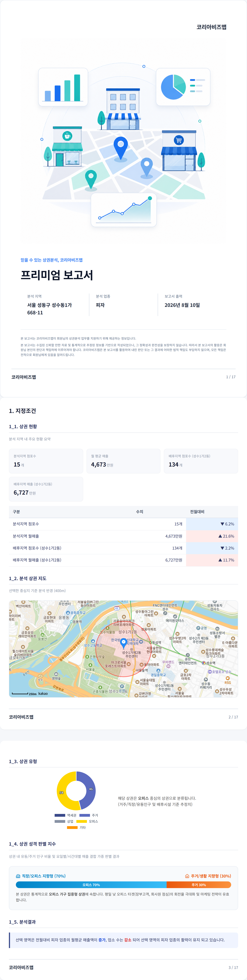Click the 1_2. 분석 상권 지도 heading
The image size is (247, 980).
point(28,578)
